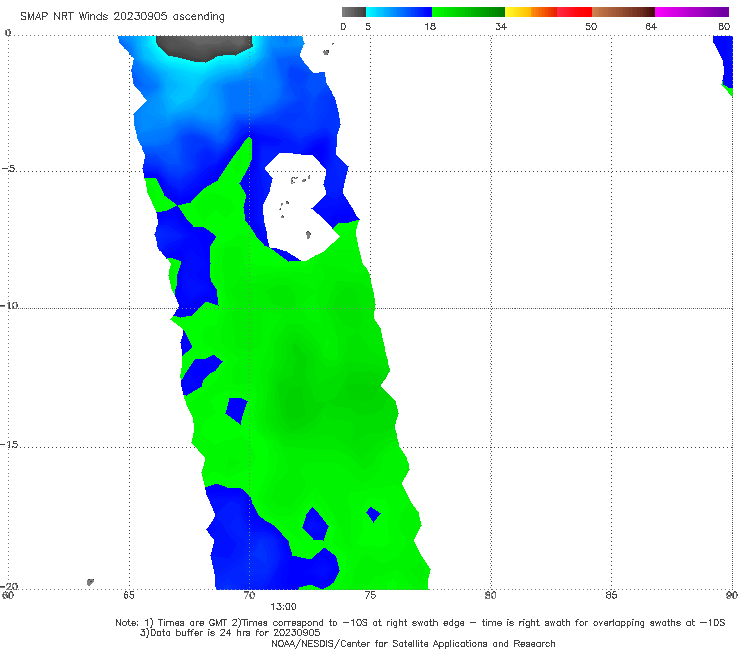Image resolution: width=740 pixels, height=650 pixels.
Task: Click the colorbar label "50"
Action: (x=591, y=26)
